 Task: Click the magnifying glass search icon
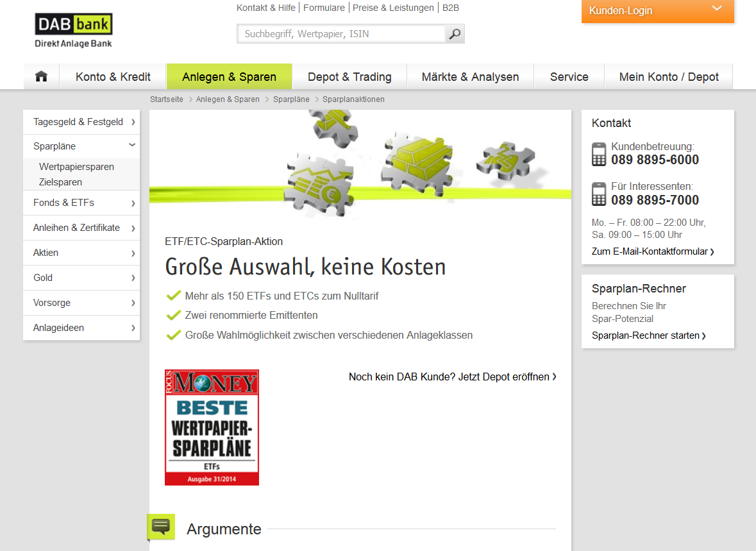click(x=455, y=34)
